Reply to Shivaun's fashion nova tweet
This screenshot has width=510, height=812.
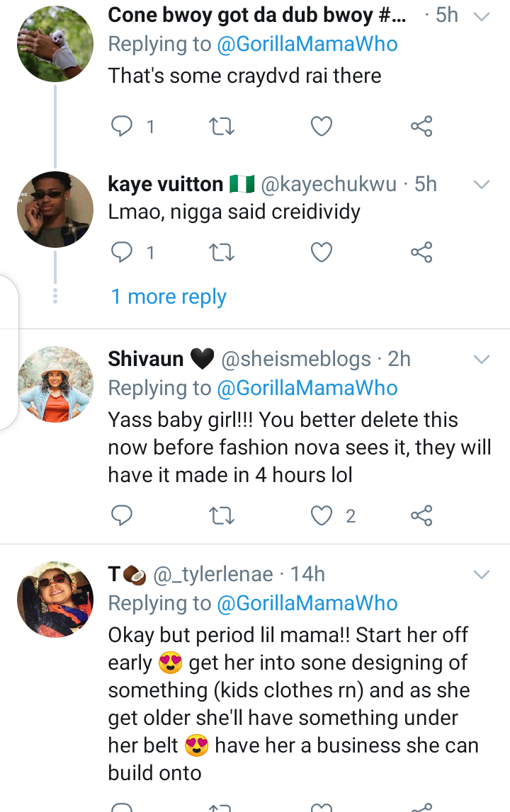click(123, 516)
